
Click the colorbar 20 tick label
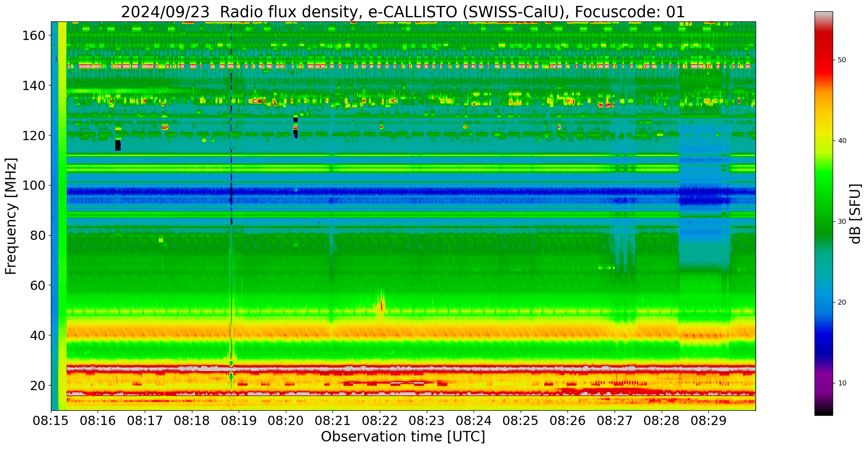pos(842,303)
